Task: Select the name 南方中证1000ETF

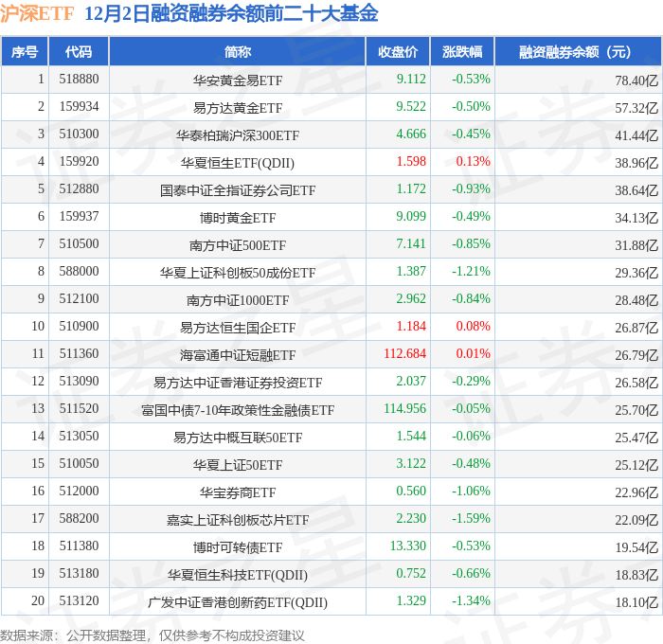Action: click(x=238, y=300)
